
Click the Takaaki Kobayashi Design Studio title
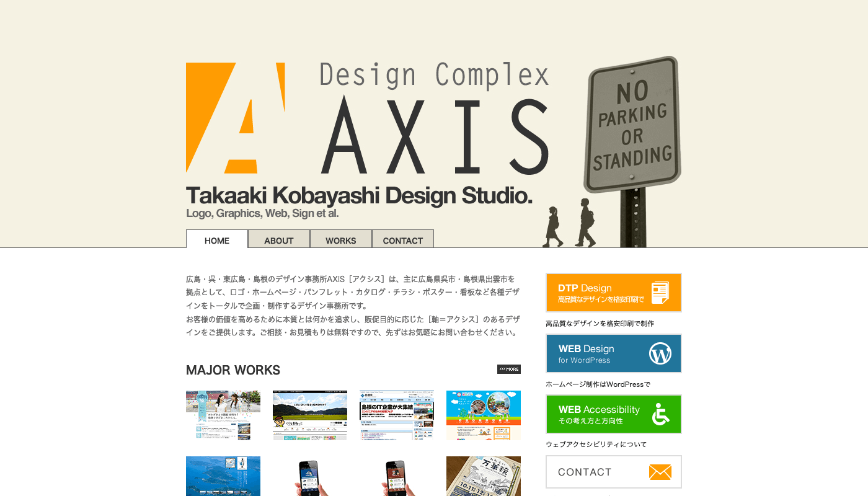pyautogui.click(x=359, y=195)
